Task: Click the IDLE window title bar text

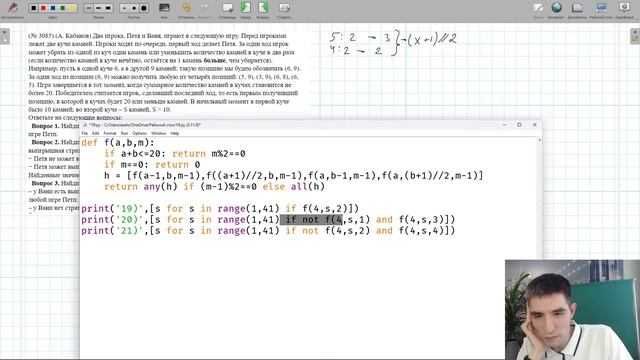Action: (x=144, y=125)
